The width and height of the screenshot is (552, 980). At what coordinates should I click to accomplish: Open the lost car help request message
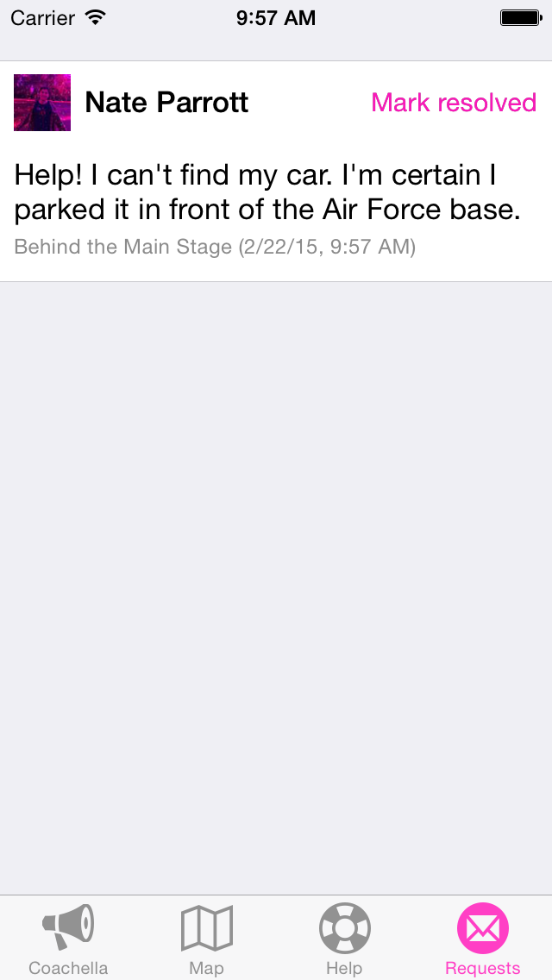[x=267, y=193]
